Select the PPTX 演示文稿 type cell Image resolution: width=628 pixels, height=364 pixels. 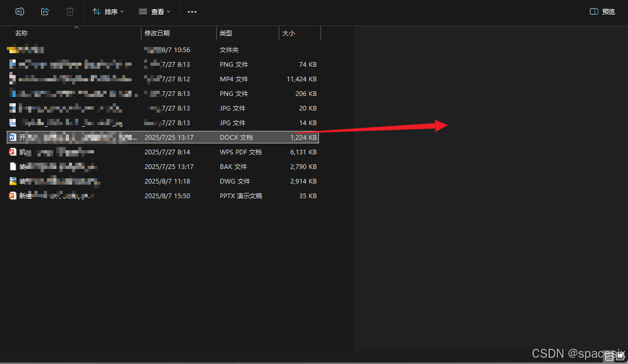click(241, 196)
